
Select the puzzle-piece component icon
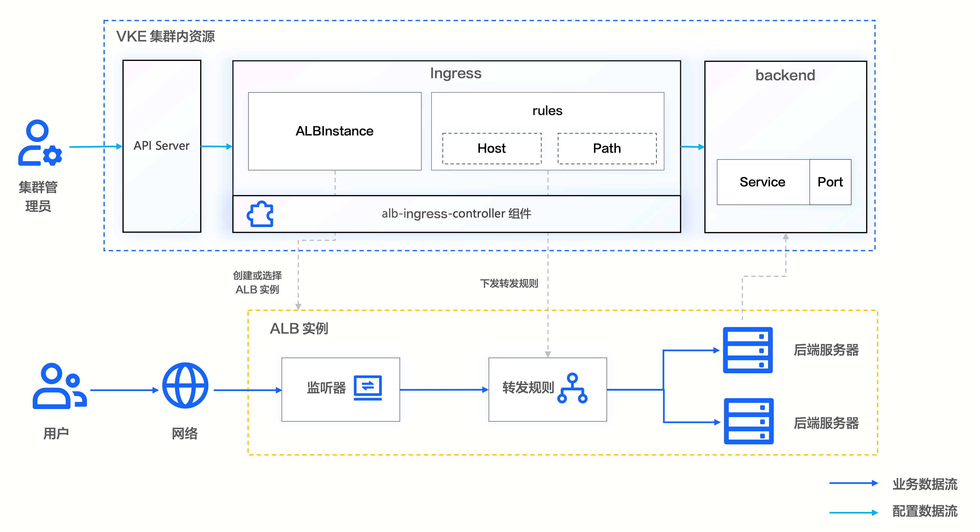[x=260, y=214]
